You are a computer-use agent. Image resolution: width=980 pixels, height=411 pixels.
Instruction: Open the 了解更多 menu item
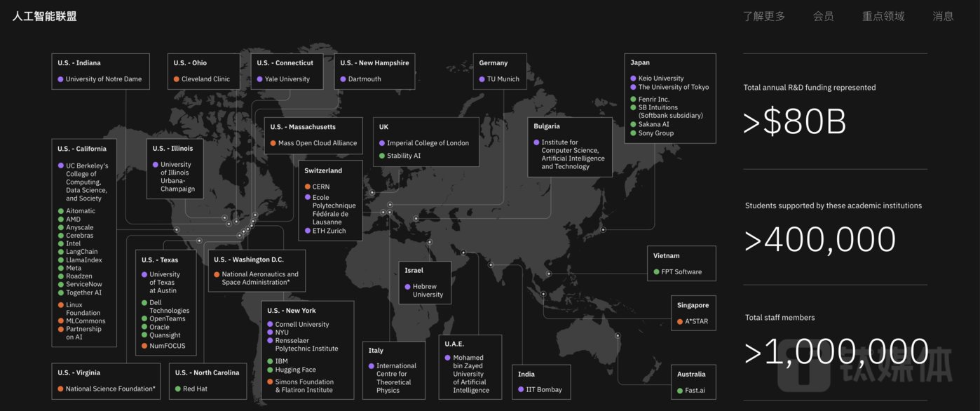[x=764, y=16]
